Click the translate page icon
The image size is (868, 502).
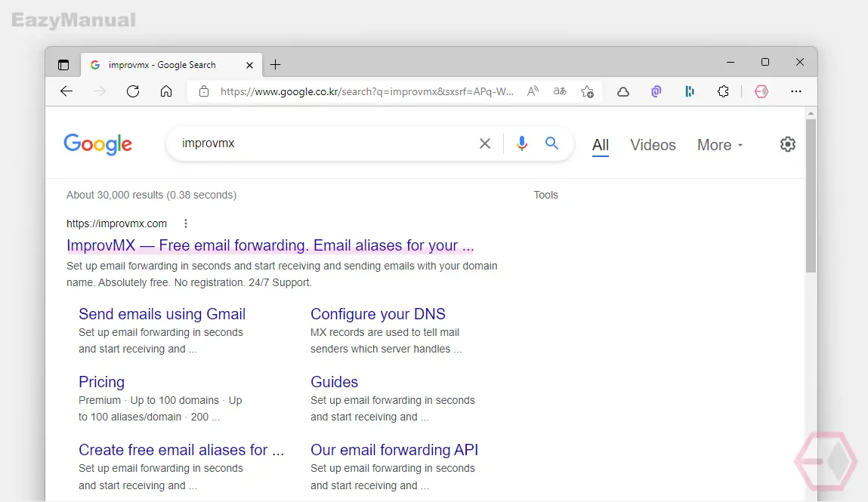(x=560, y=91)
